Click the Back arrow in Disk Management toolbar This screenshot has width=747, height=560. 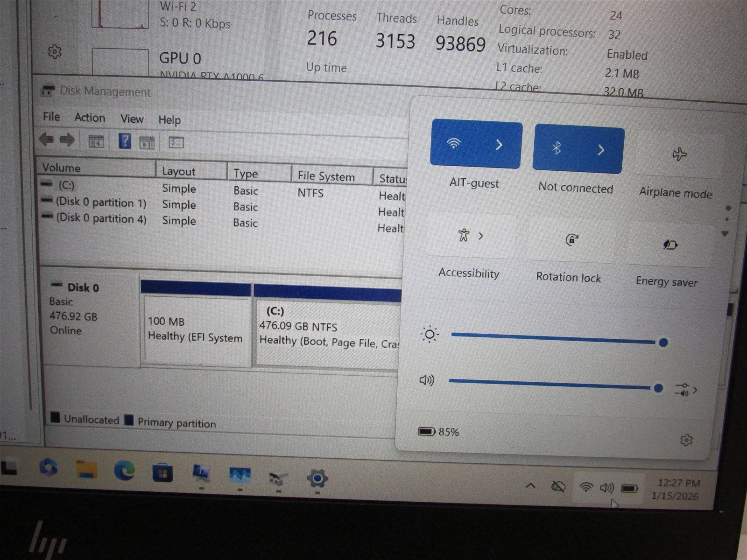[x=46, y=139]
